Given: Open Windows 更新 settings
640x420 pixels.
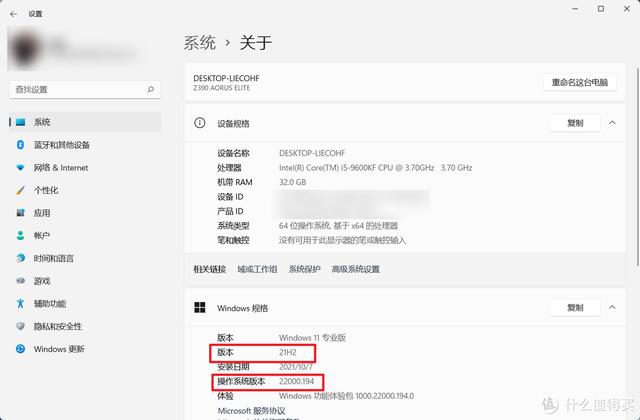Looking at the screenshot, I should tap(85, 349).
